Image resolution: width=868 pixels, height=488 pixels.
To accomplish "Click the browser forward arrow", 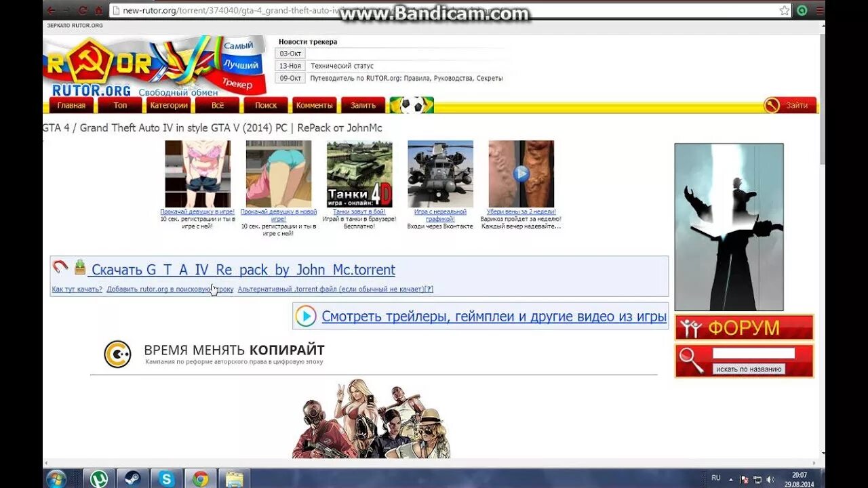I will click(66, 10).
